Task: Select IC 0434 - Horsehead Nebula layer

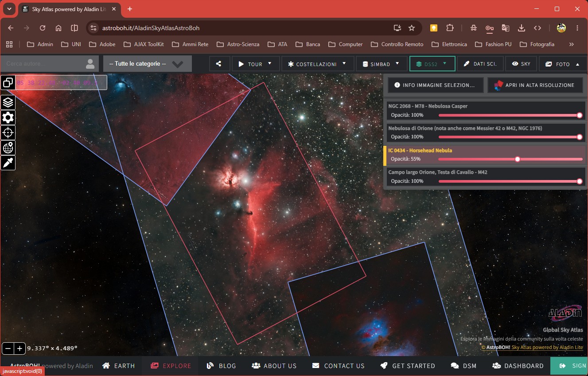Action: (484, 155)
